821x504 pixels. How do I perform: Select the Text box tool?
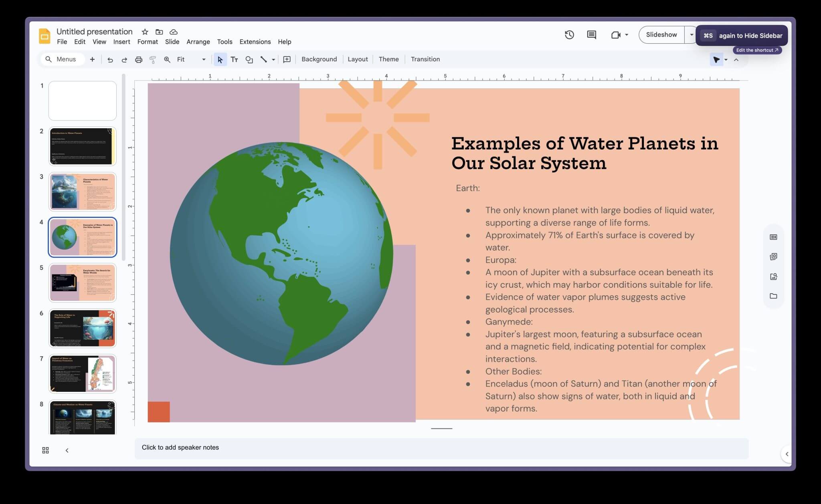pos(235,60)
